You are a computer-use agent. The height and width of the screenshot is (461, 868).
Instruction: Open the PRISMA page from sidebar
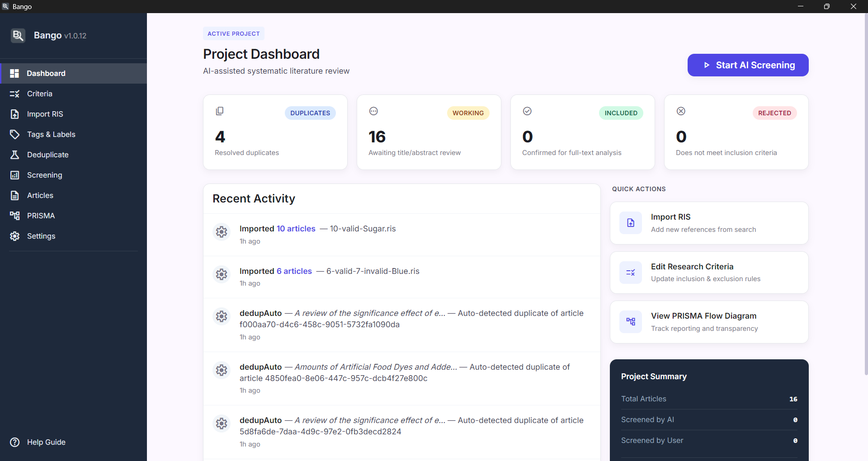click(73, 216)
